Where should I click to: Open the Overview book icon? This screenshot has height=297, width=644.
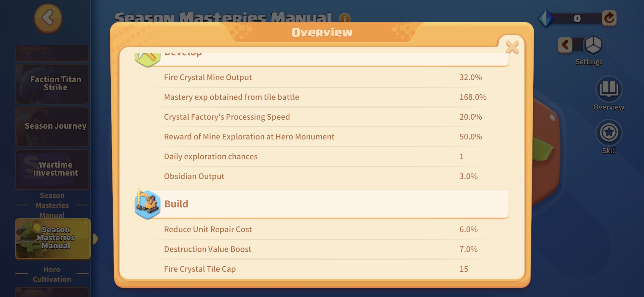click(x=609, y=89)
